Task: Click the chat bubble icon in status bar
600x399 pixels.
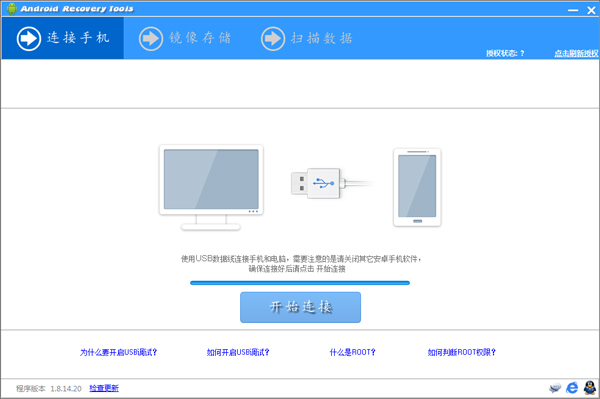Action: click(x=555, y=388)
